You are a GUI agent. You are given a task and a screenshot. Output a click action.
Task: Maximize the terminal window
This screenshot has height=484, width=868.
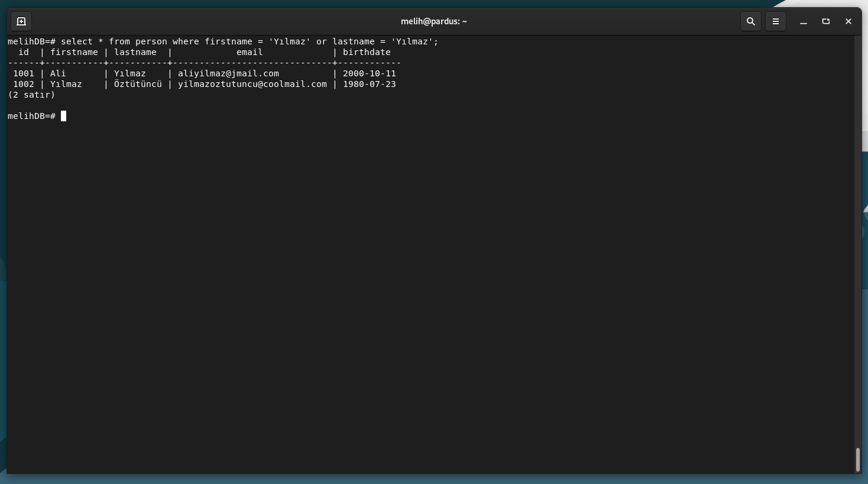click(826, 21)
